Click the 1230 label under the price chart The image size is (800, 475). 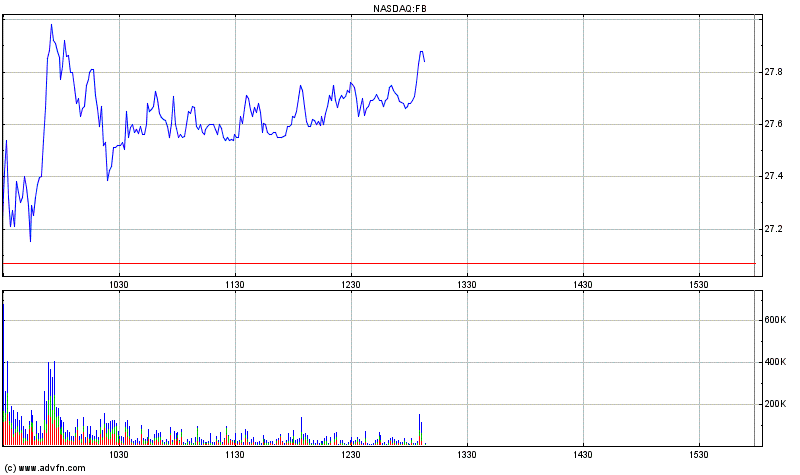(351, 285)
